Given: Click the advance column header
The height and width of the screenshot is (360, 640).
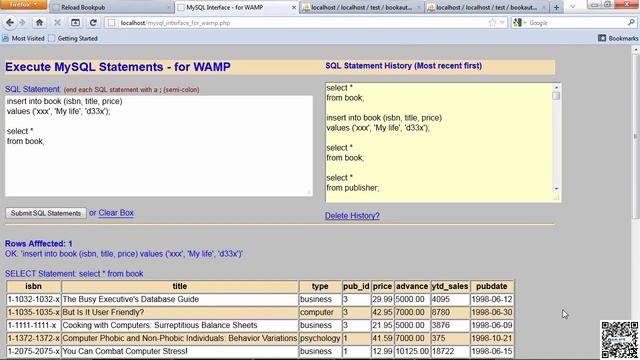Looking at the screenshot, I should [412, 286].
